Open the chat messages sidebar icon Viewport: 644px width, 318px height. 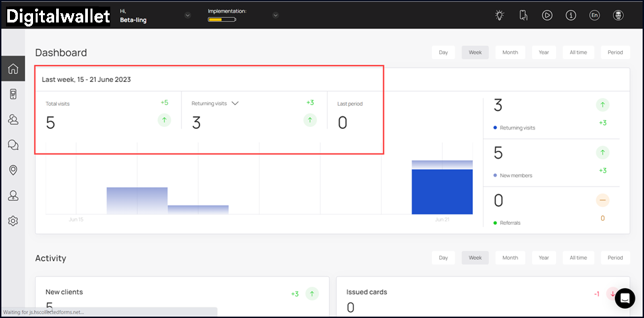(x=13, y=145)
